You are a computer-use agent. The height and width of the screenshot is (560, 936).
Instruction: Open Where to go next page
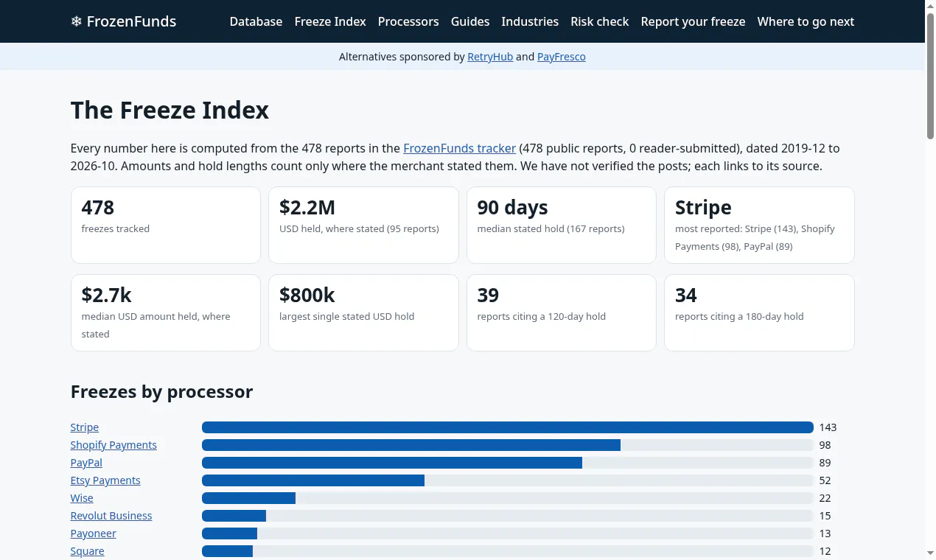tap(806, 21)
